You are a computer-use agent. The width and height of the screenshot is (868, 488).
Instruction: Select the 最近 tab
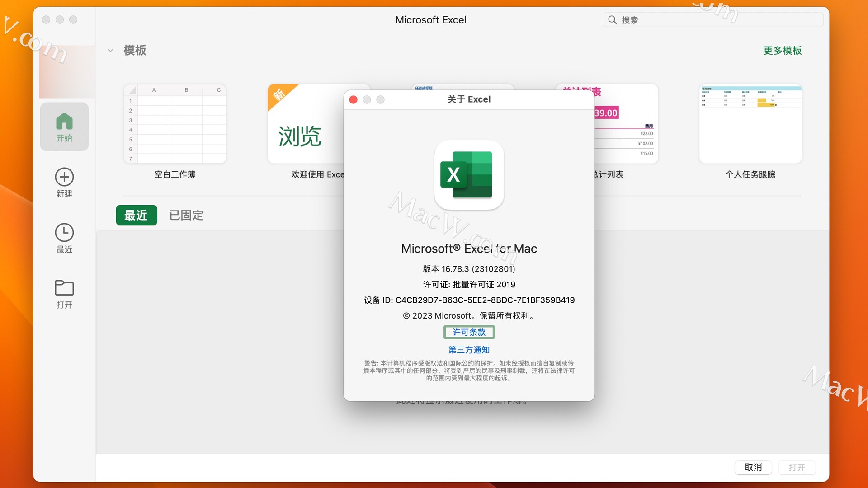pyautogui.click(x=136, y=216)
